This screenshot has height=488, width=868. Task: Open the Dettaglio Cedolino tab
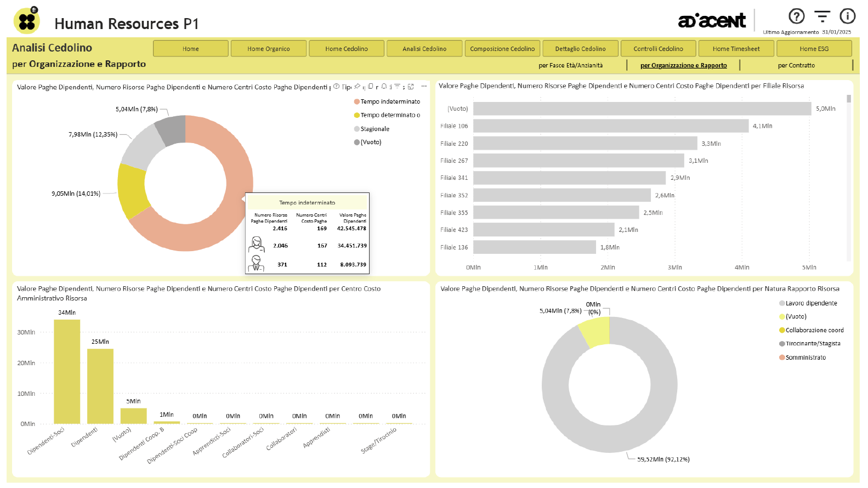(x=580, y=49)
